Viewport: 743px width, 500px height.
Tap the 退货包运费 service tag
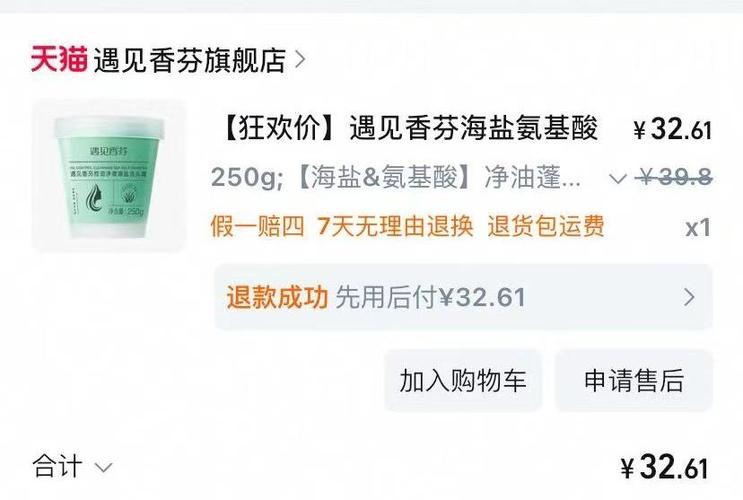point(546,226)
